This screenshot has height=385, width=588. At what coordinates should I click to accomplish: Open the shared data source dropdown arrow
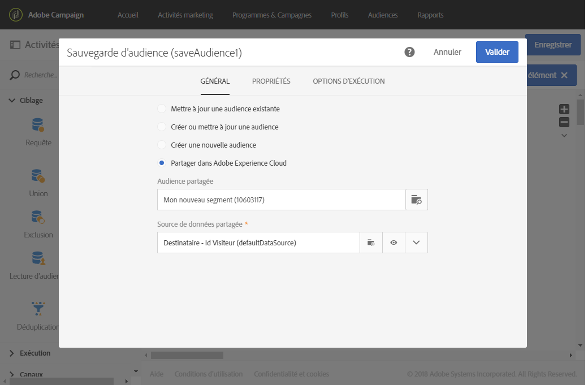point(416,243)
